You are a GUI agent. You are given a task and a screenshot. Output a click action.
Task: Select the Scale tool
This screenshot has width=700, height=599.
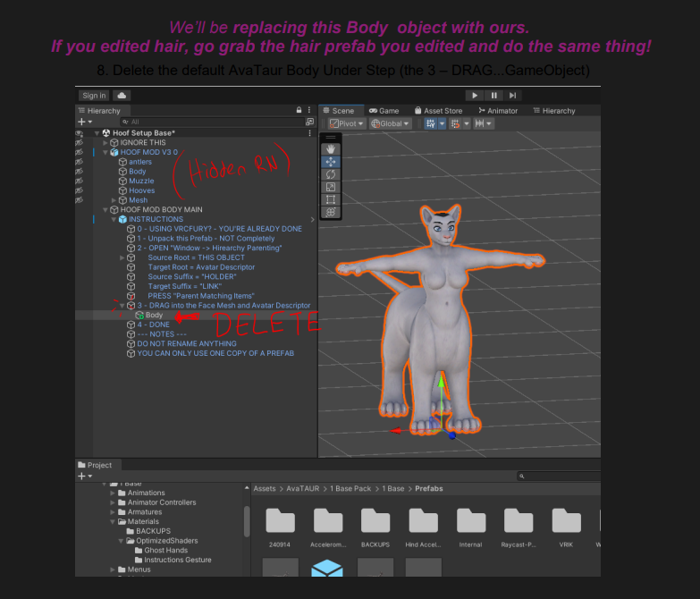330,187
